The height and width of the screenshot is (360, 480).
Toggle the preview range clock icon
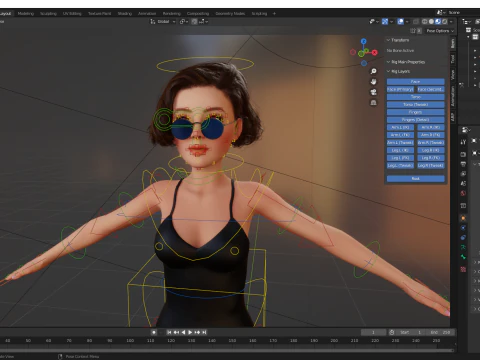point(392,332)
